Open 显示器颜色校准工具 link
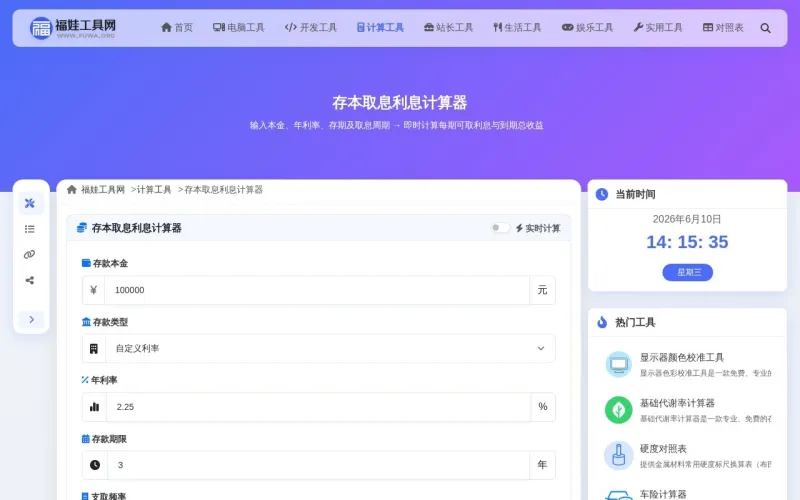The image size is (800, 500). [682, 357]
